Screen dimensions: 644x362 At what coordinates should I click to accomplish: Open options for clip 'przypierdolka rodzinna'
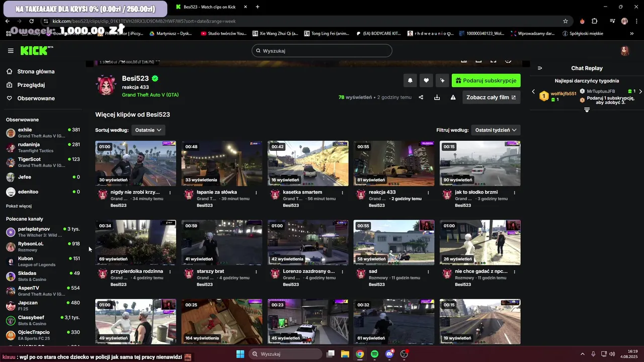(x=170, y=271)
